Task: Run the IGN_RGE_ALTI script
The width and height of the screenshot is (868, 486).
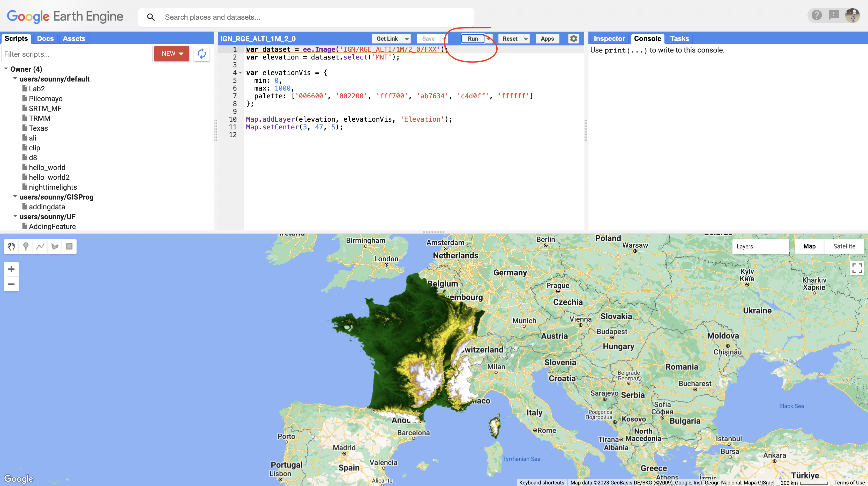Action: tap(473, 38)
